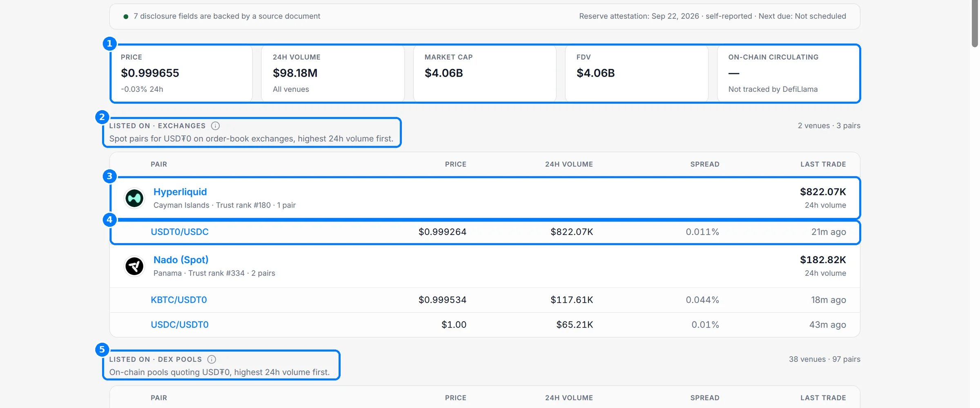Open the Hyperliquid exchange link
980x408 pixels.
(x=180, y=192)
